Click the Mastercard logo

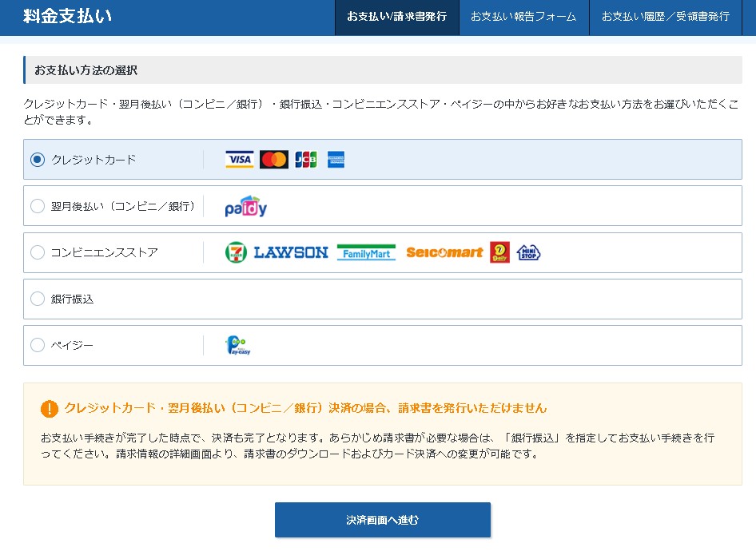pos(274,160)
